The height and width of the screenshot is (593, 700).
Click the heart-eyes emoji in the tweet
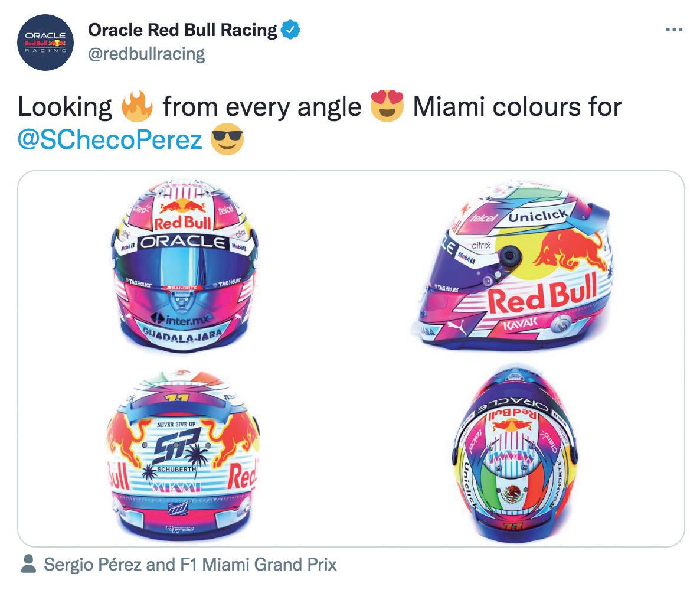[x=387, y=107]
